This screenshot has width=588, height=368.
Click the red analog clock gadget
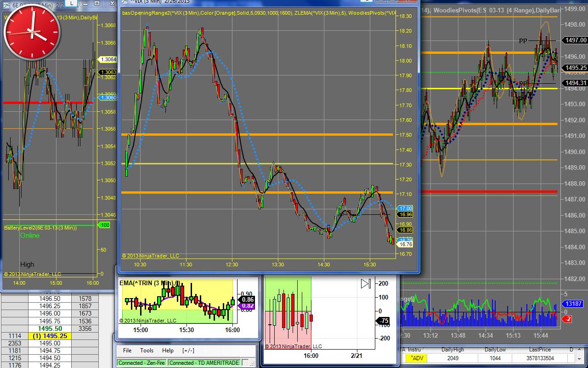pos(32,32)
